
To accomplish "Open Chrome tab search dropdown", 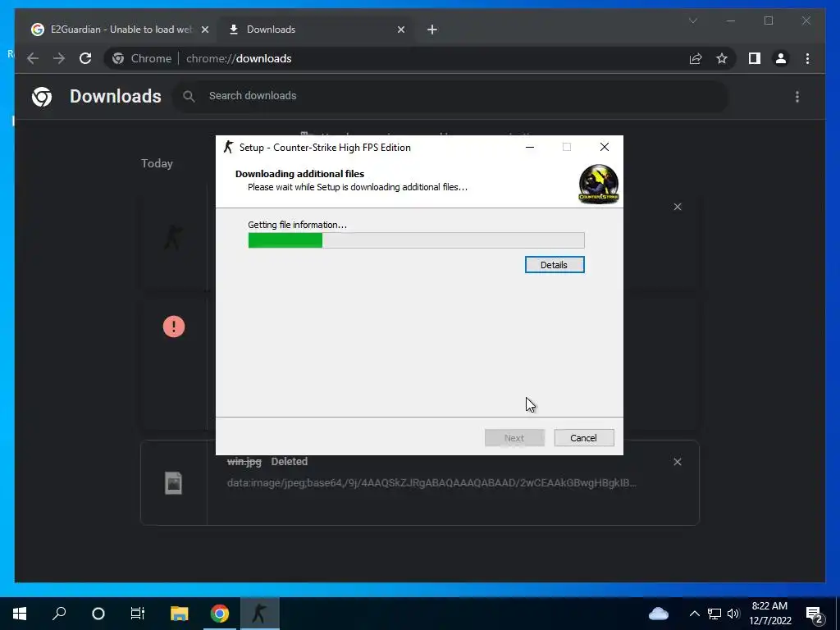I will pos(692,21).
